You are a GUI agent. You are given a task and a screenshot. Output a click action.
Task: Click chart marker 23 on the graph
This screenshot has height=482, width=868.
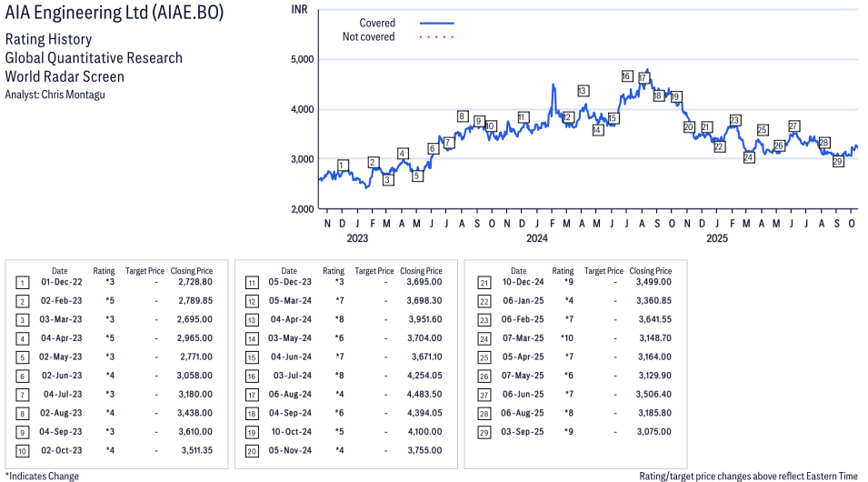tap(734, 120)
